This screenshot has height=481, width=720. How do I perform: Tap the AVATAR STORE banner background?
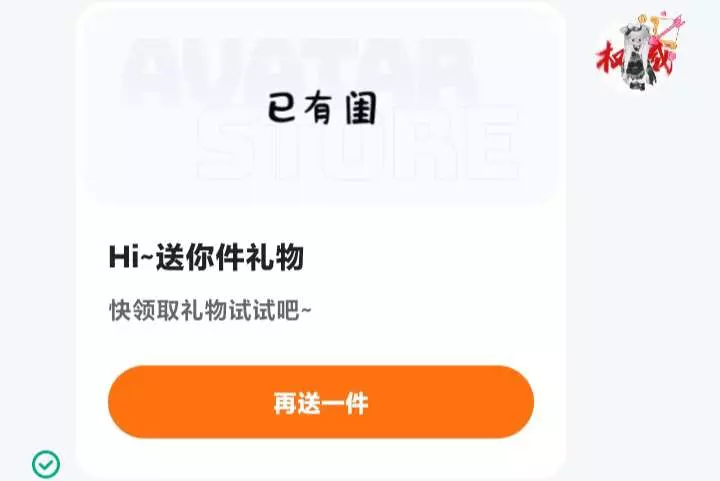(321, 105)
